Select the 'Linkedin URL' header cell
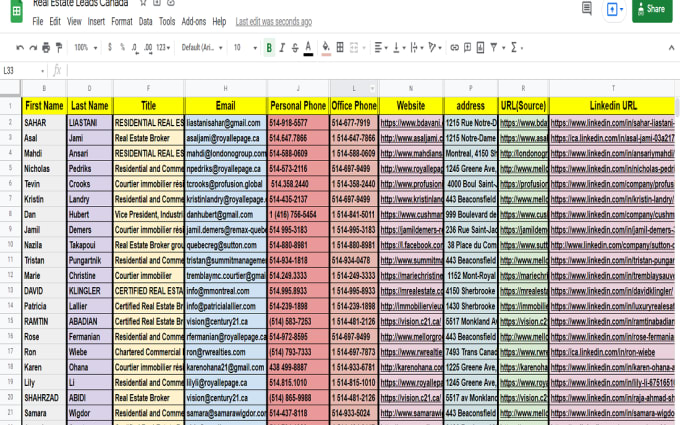 coord(613,105)
